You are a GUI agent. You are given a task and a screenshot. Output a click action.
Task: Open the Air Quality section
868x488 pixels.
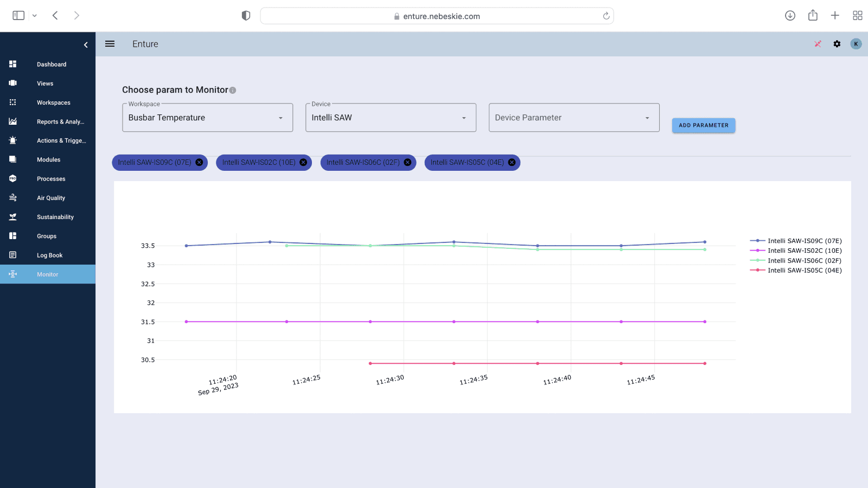(x=50, y=197)
